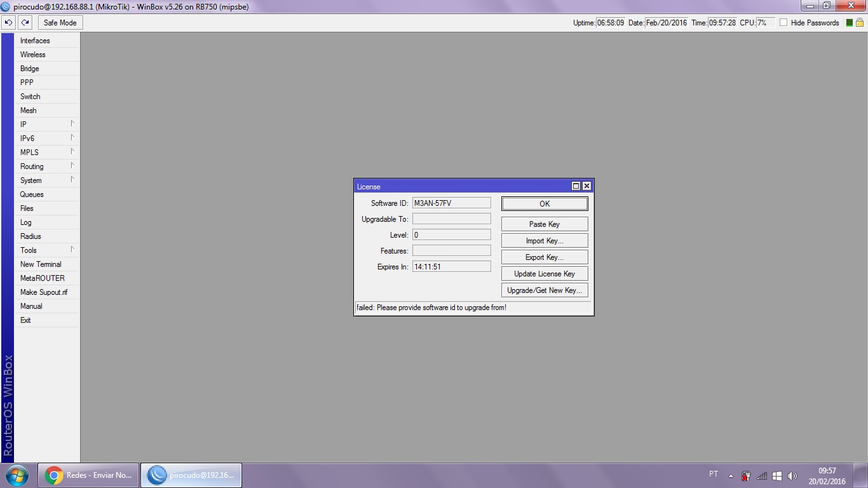Click the empty Upgradable To field
This screenshot has height=488, width=868.
pyautogui.click(x=452, y=219)
